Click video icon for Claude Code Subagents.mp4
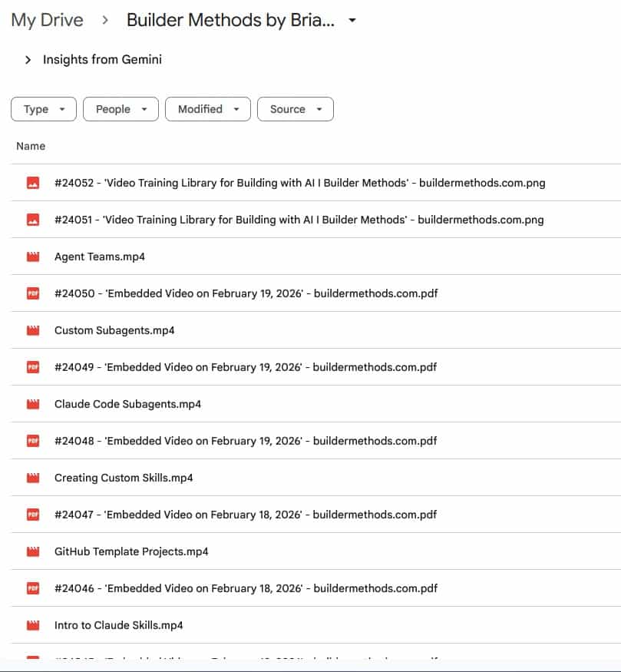Image resolution: width=621 pixels, height=672 pixels. point(33,404)
